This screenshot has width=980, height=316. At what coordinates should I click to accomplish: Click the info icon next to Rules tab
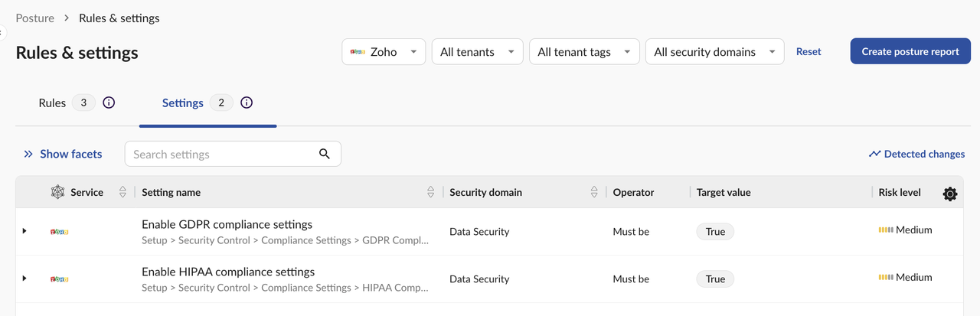click(x=109, y=103)
